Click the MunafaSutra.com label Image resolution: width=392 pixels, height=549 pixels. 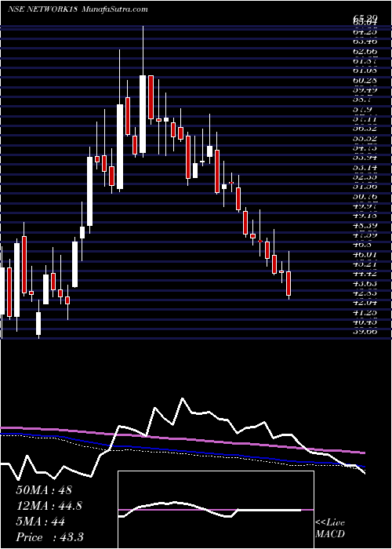114,9
